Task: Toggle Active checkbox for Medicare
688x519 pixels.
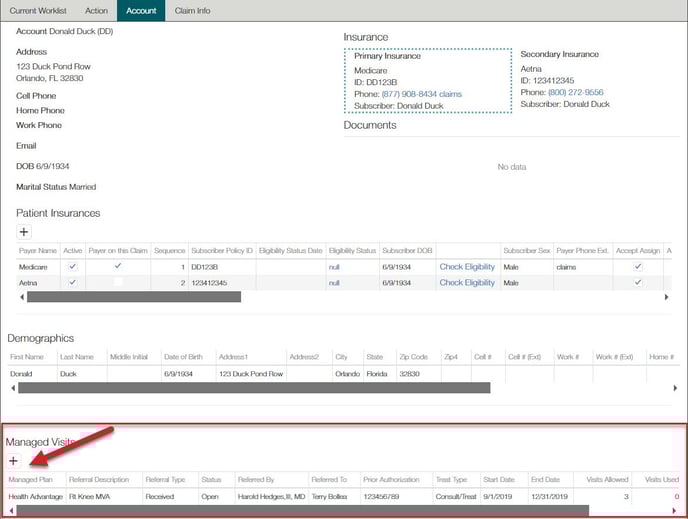Action: tap(72, 267)
